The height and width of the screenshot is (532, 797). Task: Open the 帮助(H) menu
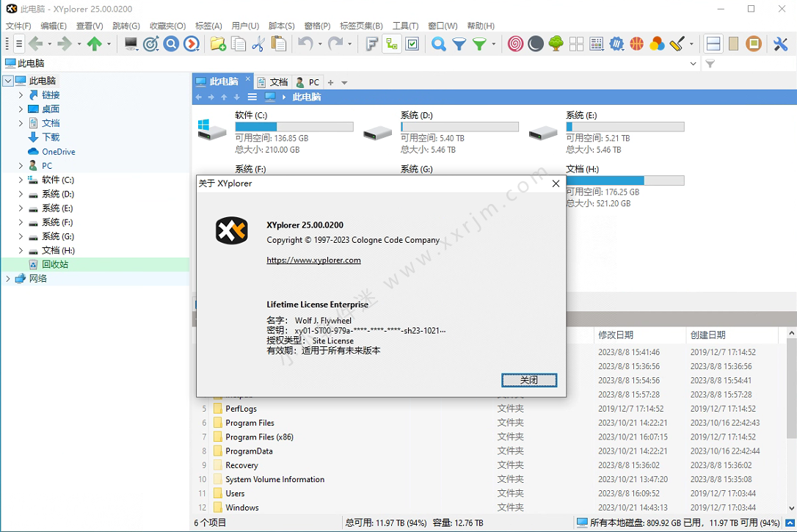481,26
